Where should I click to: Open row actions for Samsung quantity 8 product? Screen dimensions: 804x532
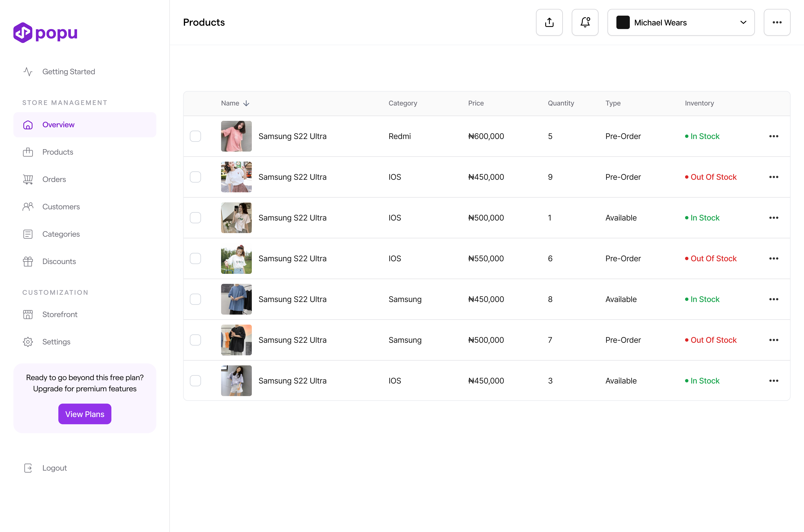(774, 299)
